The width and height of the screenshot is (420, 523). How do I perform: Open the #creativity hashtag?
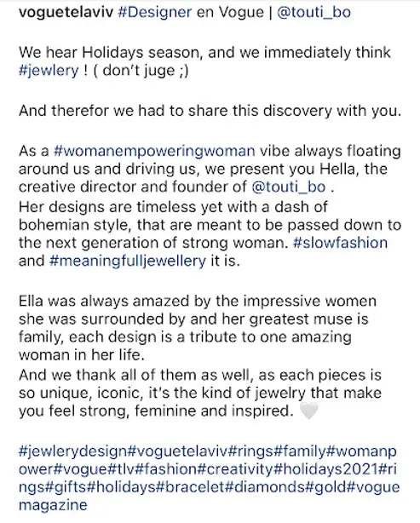tap(235, 469)
